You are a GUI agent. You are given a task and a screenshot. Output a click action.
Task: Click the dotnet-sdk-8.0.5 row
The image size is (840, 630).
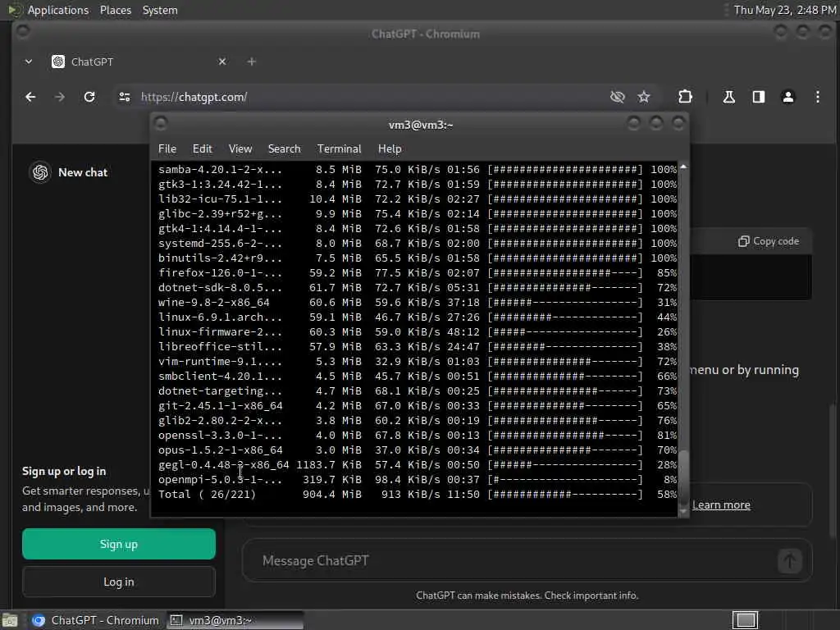[x=418, y=288]
